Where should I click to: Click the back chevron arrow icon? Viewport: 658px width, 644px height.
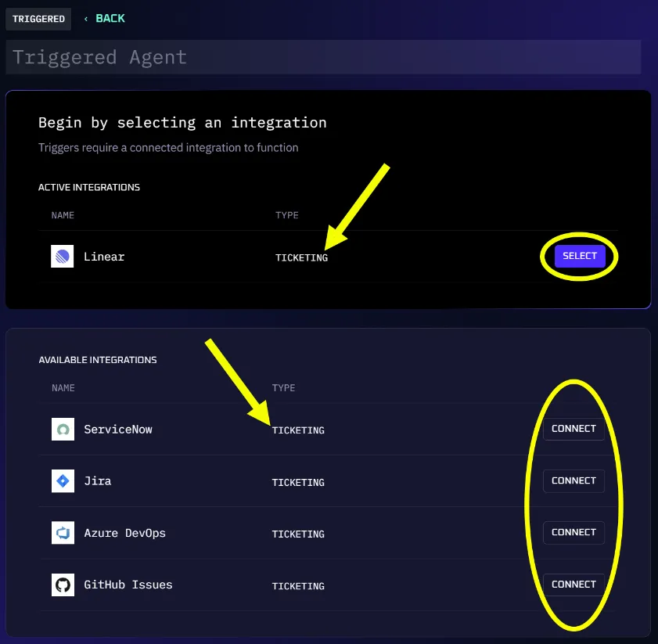pyautogui.click(x=88, y=19)
